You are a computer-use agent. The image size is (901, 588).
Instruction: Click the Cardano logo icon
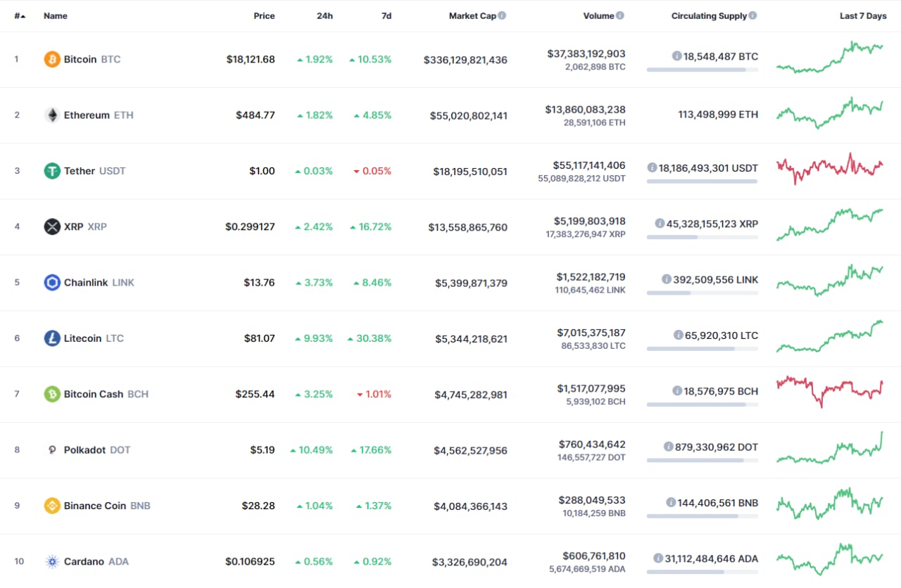[52, 561]
